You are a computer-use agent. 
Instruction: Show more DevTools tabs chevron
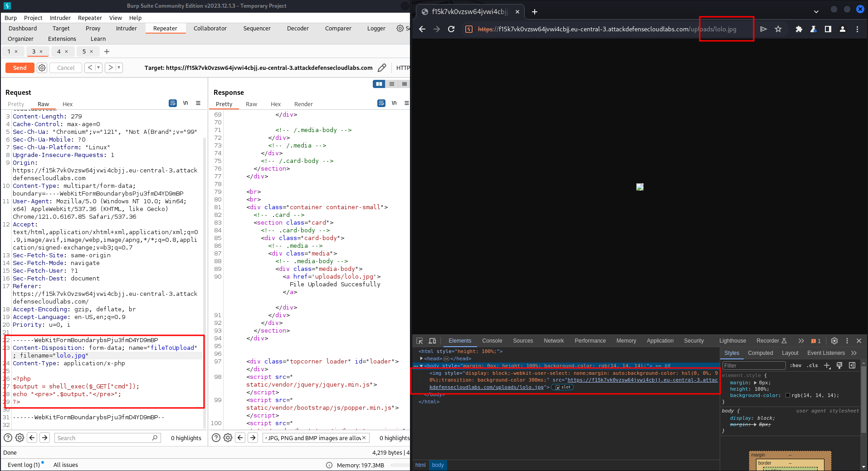click(x=801, y=341)
